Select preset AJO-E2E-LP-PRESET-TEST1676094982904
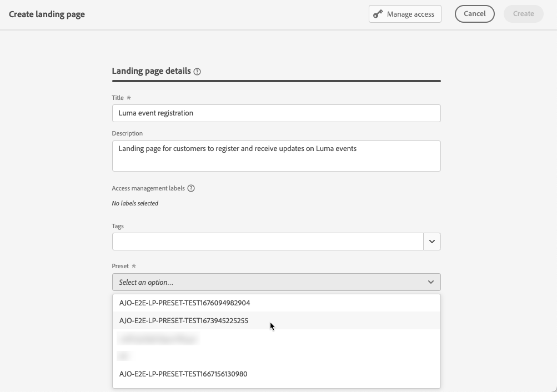Image resolution: width=557 pixels, height=392 pixels. click(184, 303)
